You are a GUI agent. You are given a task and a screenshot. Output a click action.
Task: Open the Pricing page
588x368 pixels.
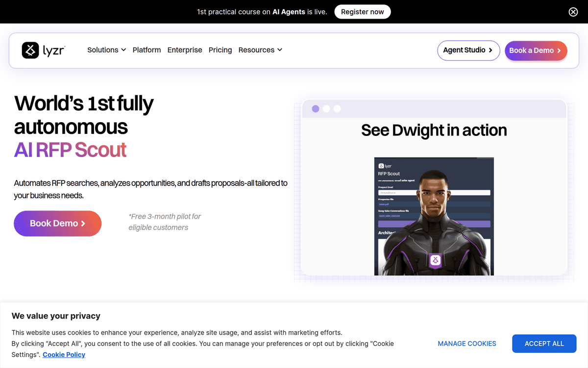point(220,50)
